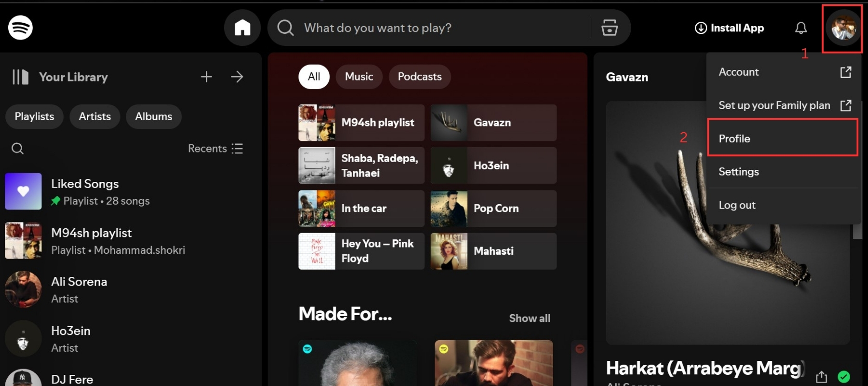Click Account external link icon

846,72
